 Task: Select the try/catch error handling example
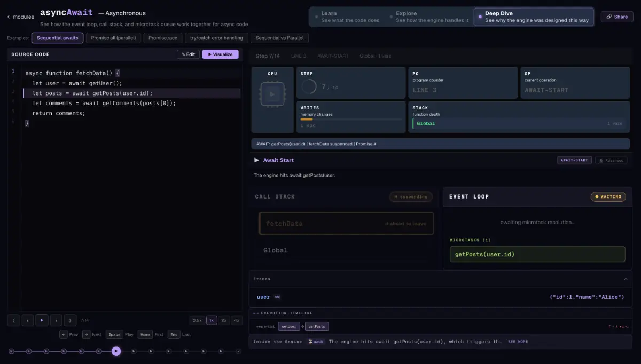pos(216,38)
